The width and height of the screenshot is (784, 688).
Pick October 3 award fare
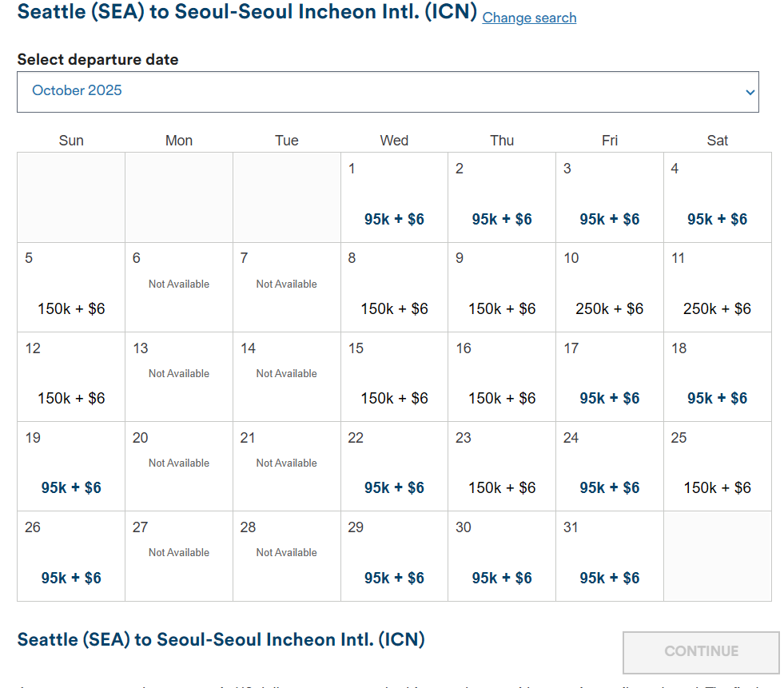coord(610,219)
